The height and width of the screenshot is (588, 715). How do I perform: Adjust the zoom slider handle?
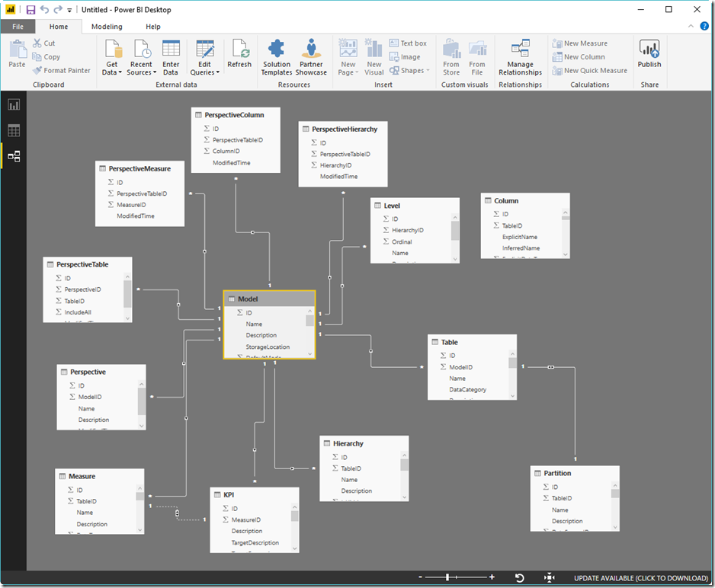pyautogui.click(x=447, y=577)
